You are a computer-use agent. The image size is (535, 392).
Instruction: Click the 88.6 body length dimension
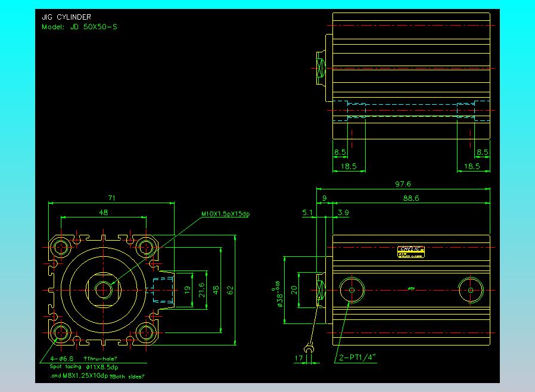[411, 198]
